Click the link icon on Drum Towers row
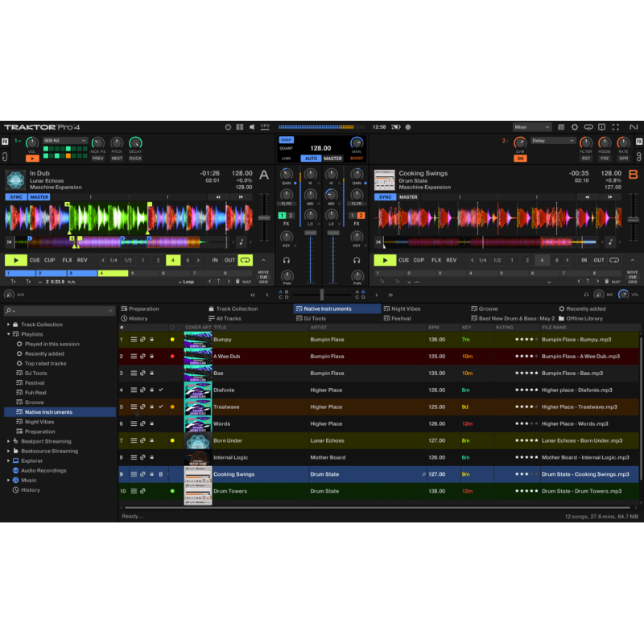 coord(142,491)
